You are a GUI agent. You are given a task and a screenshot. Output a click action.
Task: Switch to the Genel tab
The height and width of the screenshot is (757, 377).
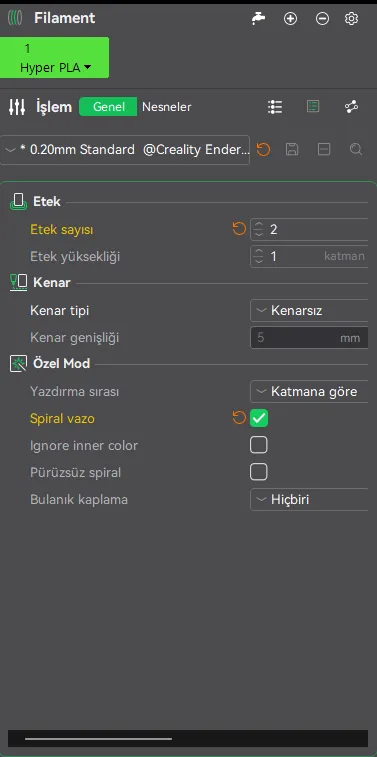click(109, 107)
